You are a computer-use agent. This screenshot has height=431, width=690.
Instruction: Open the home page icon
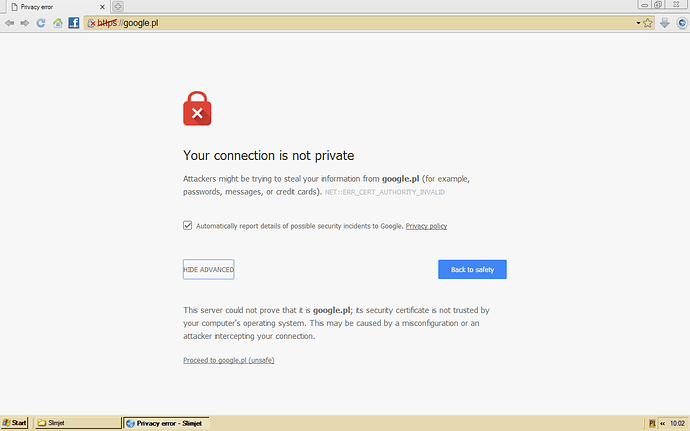[x=58, y=23]
